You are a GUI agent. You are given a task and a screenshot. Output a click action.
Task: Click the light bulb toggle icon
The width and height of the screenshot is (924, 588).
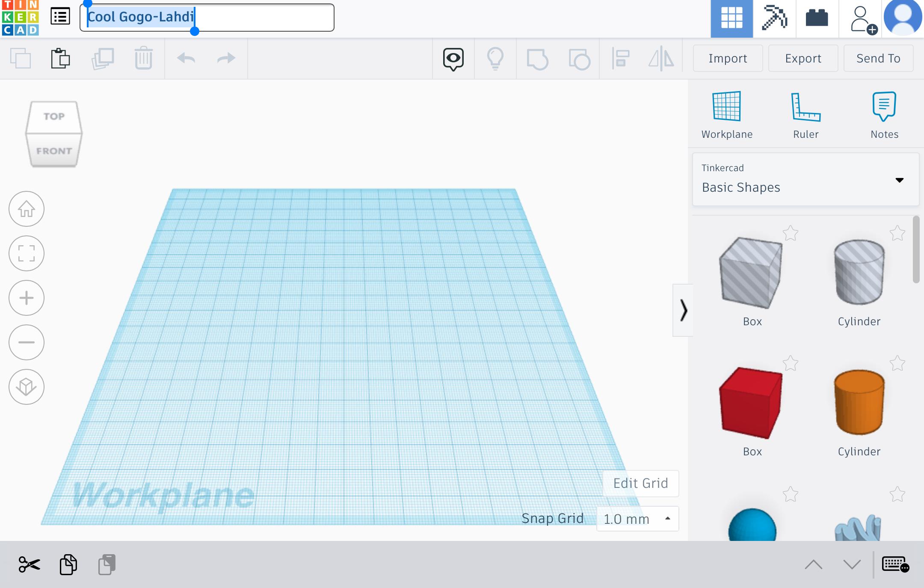click(496, 58)
